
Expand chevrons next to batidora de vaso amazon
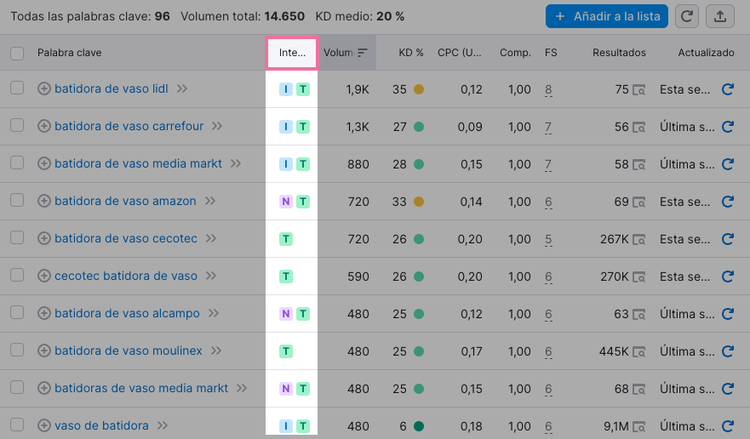coord(210,201)
